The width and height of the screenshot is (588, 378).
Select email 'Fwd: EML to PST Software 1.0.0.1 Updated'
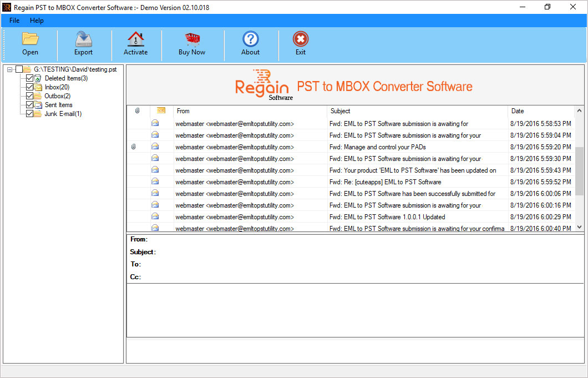point(387,217)
